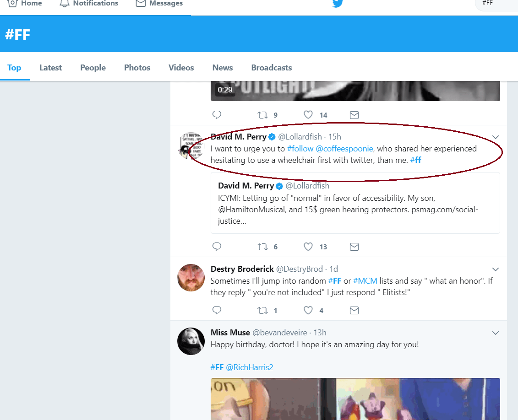The width and height of the screenshot is (518, 420).
Task: Select the Top results tab
Action: (x=14, y=68)
